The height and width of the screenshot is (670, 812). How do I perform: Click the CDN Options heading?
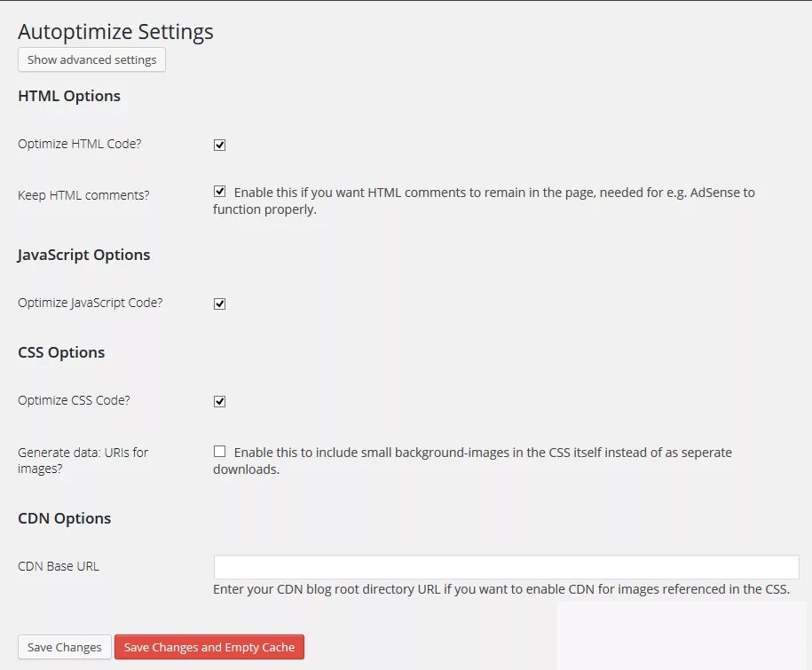tap(64, 519)
